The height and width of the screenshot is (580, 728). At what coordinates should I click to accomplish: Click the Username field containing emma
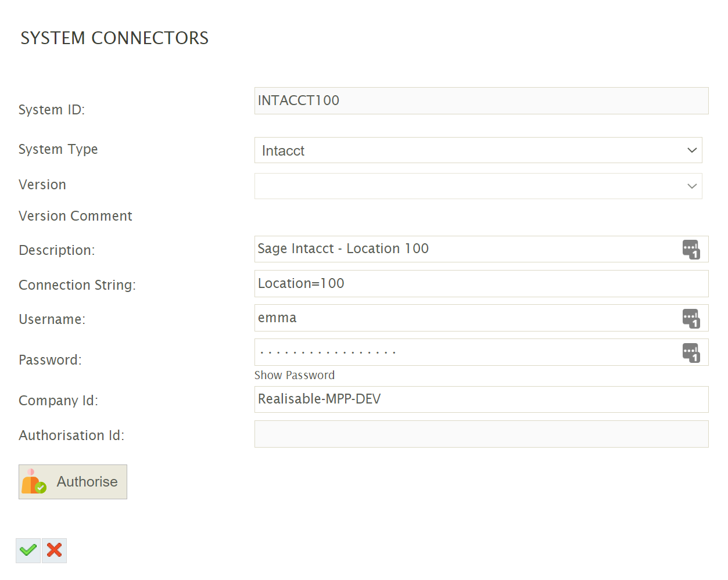pos(465,318)
